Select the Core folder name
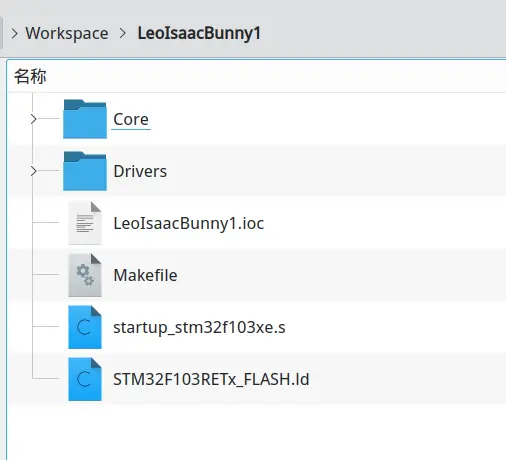Screen dimensions: 506x460 pos(131,119)
